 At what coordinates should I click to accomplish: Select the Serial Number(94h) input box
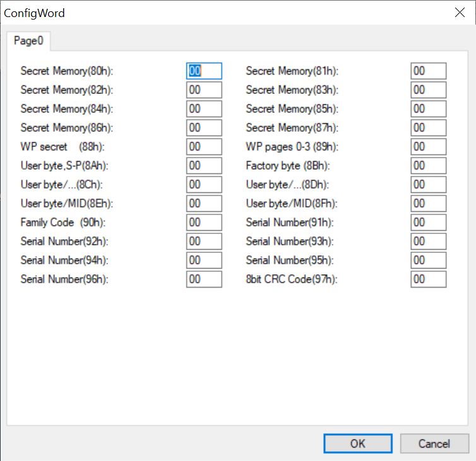(204, 260)
